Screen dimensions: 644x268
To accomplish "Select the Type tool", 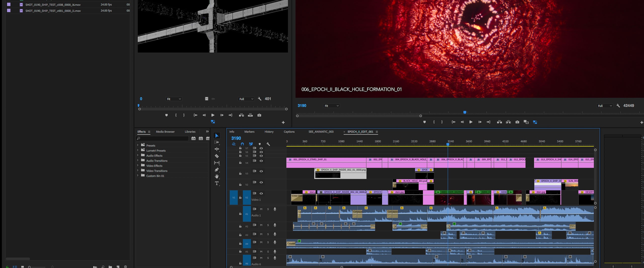I will click(217, 184).
